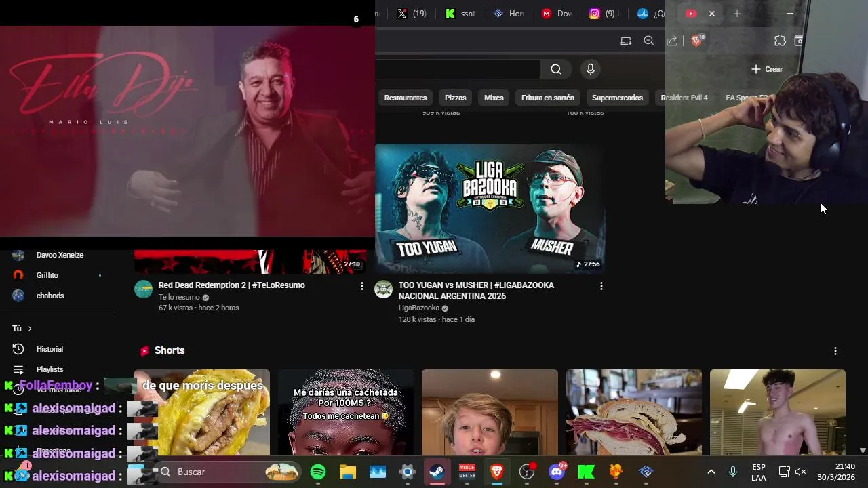The width and height of the screenshot is (868, 488).
Task: Switch to the Kick ssnt tab
Action: 460,14
